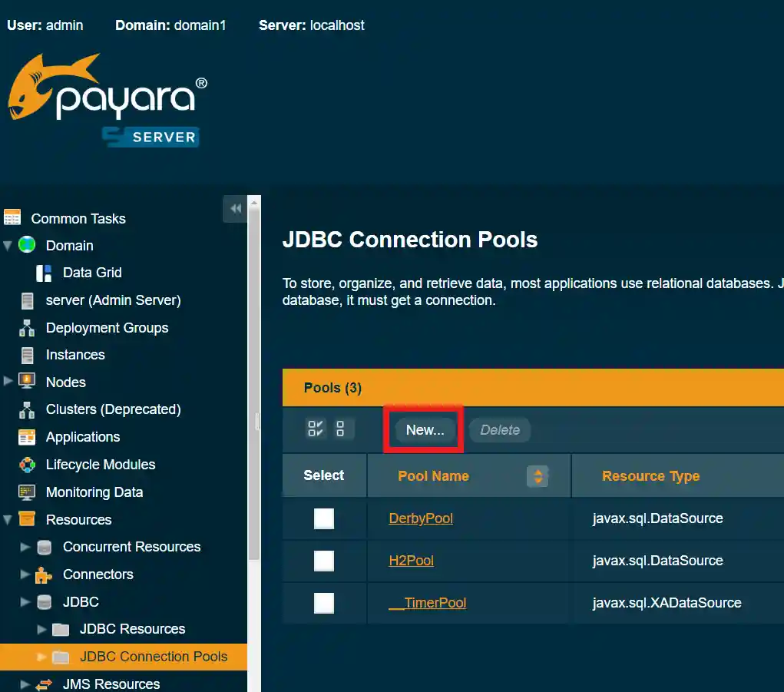The width and height of the screenshot is (784, 692).
Task: Click the Data Grid icon
Action: point(42,273)
